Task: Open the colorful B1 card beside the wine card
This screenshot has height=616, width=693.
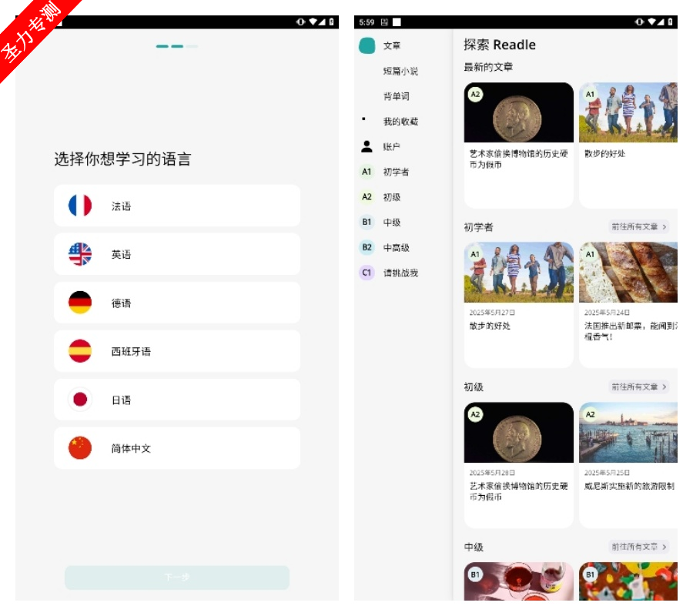Action: pyautogui.click(x=628, y=581)
